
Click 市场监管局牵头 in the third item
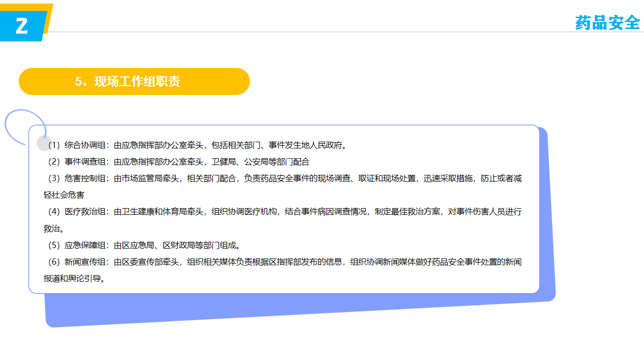coord(151,179)
